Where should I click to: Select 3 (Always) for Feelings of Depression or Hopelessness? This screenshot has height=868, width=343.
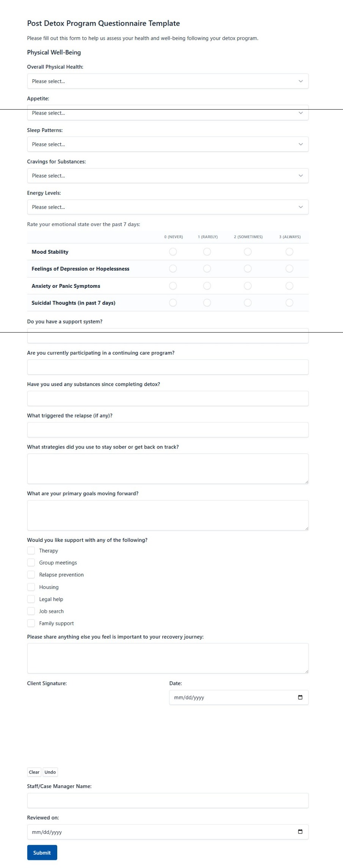tap(289, 268)
